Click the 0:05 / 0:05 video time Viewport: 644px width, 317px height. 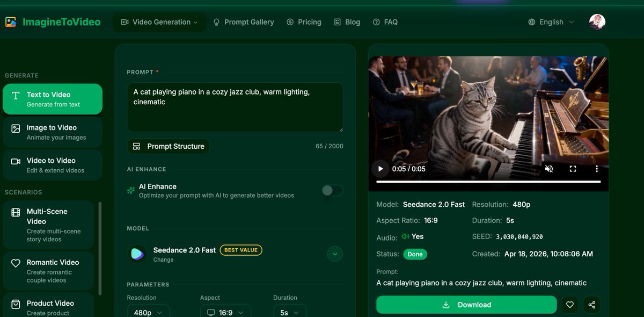[409, 169]
